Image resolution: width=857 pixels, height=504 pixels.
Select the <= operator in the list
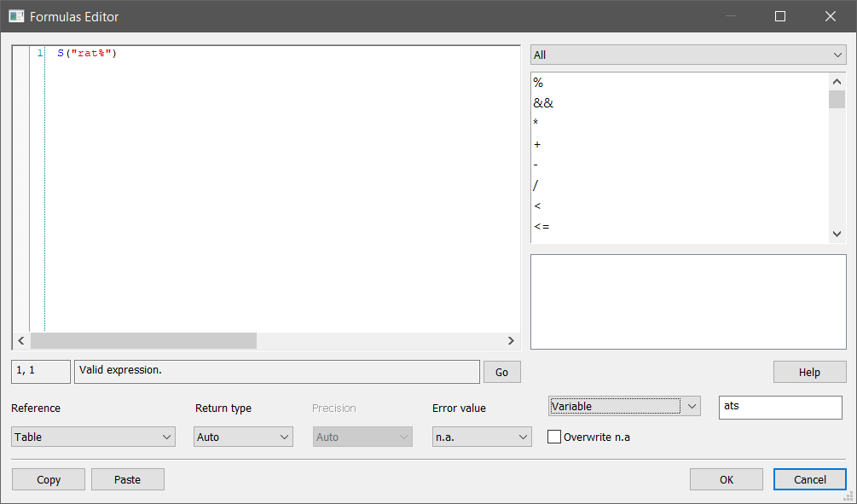pyautogui.click(x=541, y=226)
